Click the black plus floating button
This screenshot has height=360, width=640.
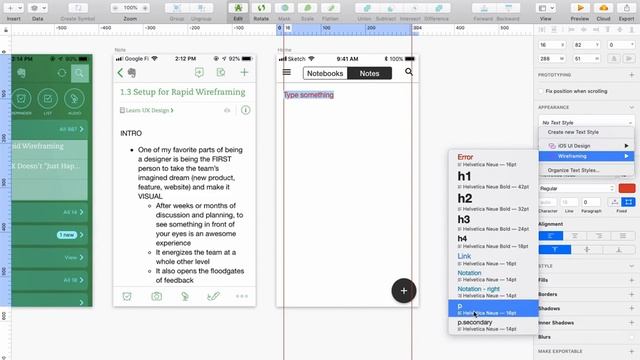404,291
